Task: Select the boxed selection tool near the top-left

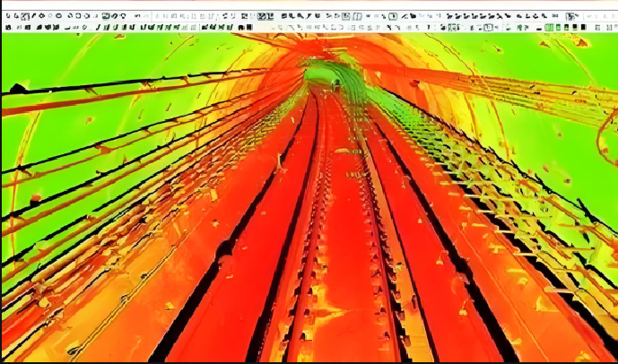Action: pos(25,16)
